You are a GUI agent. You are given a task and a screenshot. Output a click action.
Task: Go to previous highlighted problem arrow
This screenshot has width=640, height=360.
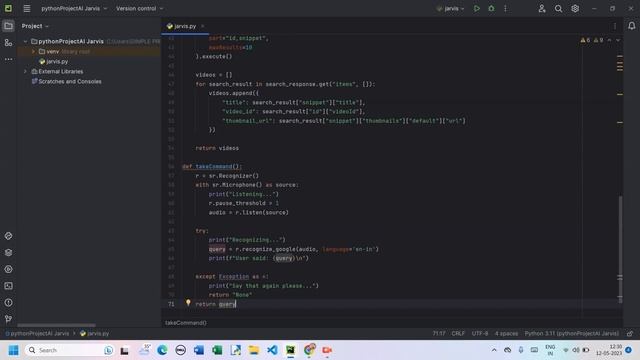(609, 40)
